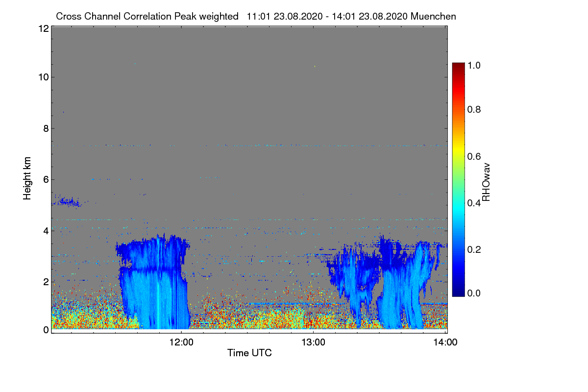Click the "RHOwav" colorbar label
This screenshot has height=392, width=588.
coord(486,182)
